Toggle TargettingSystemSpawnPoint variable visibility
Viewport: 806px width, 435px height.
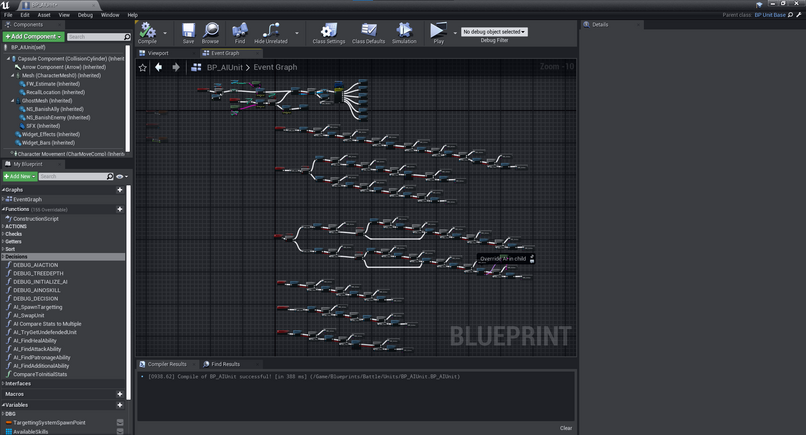[x=120, y=423]
